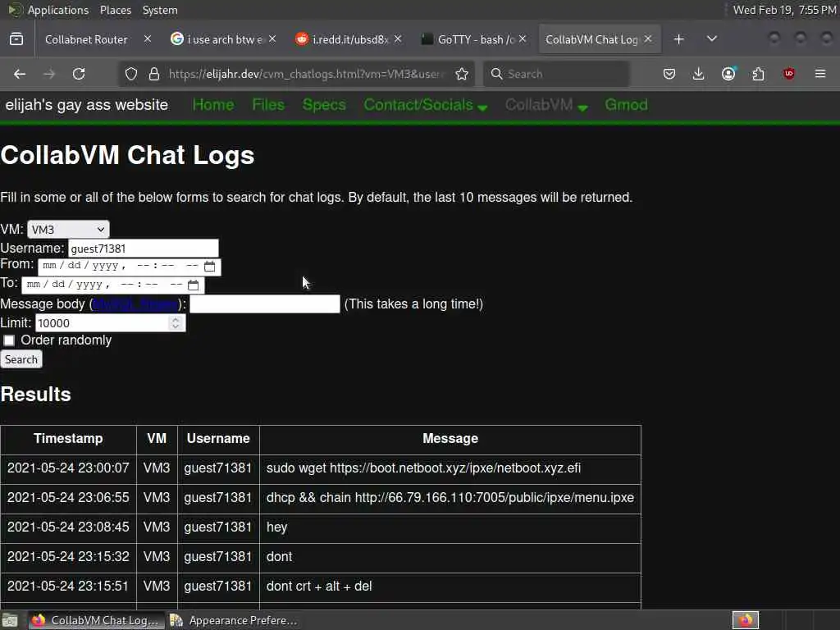Click the Message column header

click(450, 439)
